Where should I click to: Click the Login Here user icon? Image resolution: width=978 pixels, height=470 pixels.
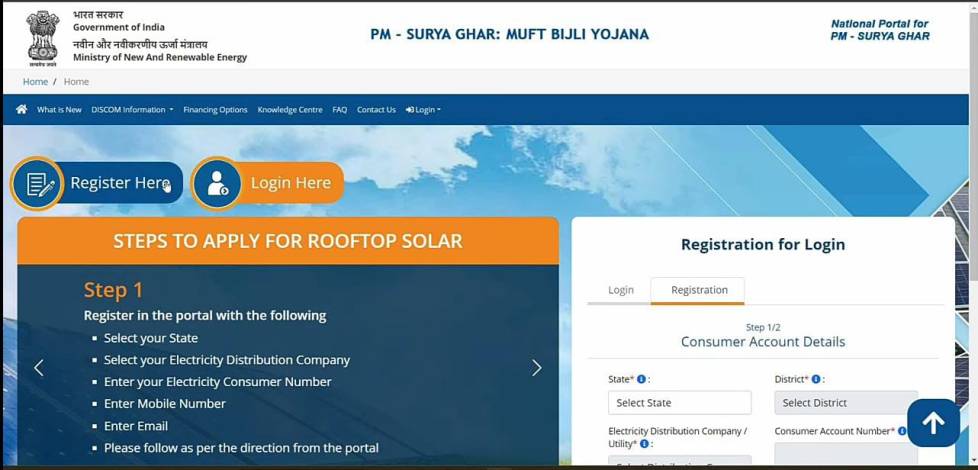click(216, 183)
